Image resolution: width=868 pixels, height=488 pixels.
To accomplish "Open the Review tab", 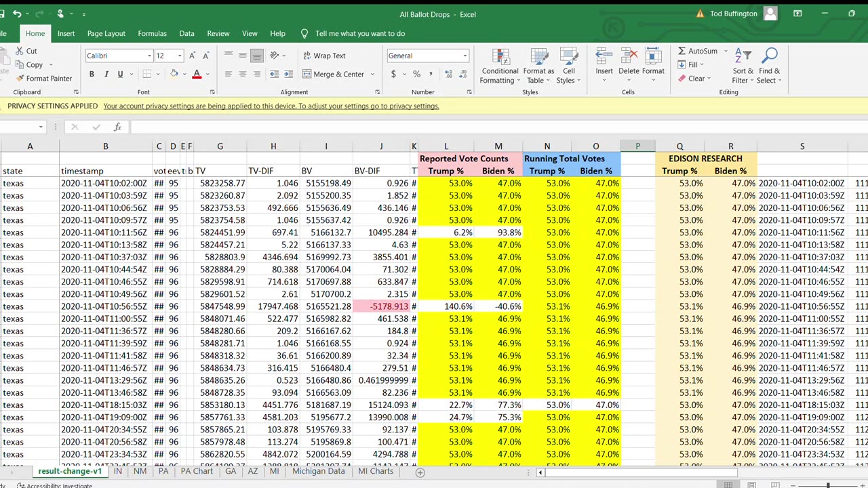I will click(218, 33).
